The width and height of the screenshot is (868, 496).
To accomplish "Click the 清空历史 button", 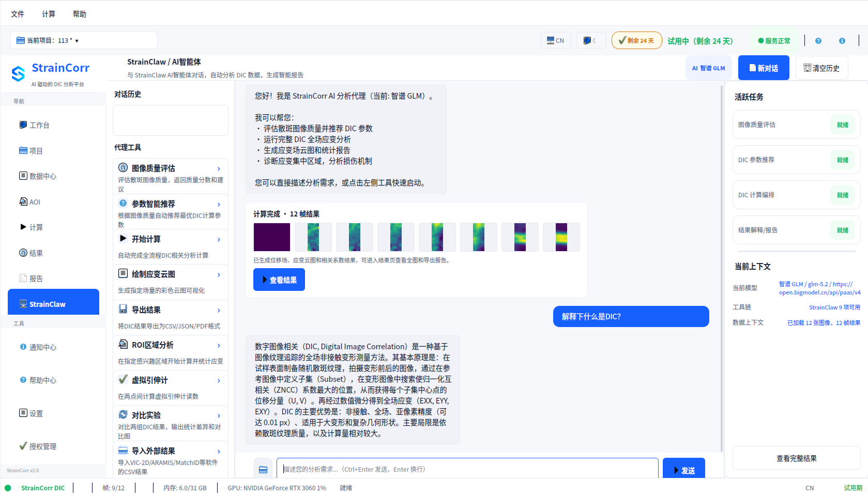I will tap(821, 68).
